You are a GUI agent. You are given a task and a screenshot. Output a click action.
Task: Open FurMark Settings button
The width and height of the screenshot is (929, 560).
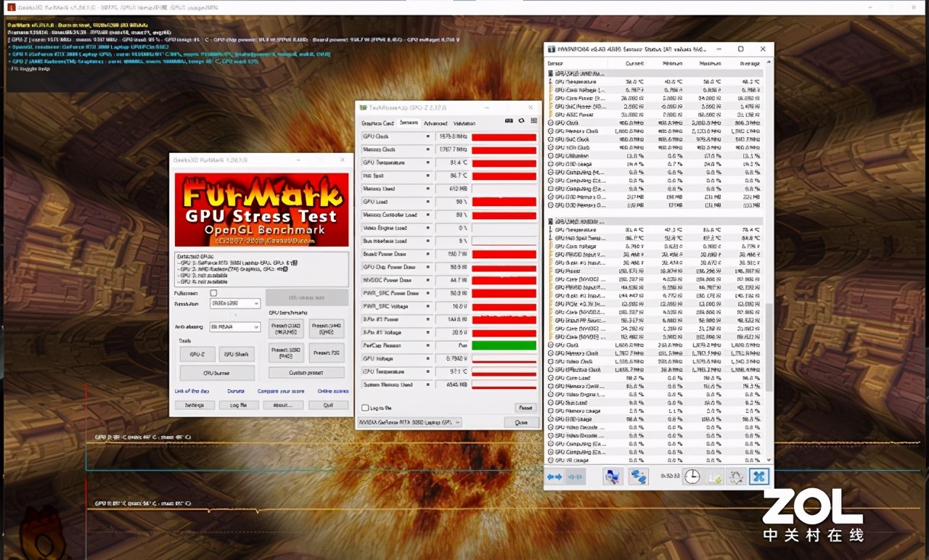click(195, 405)
